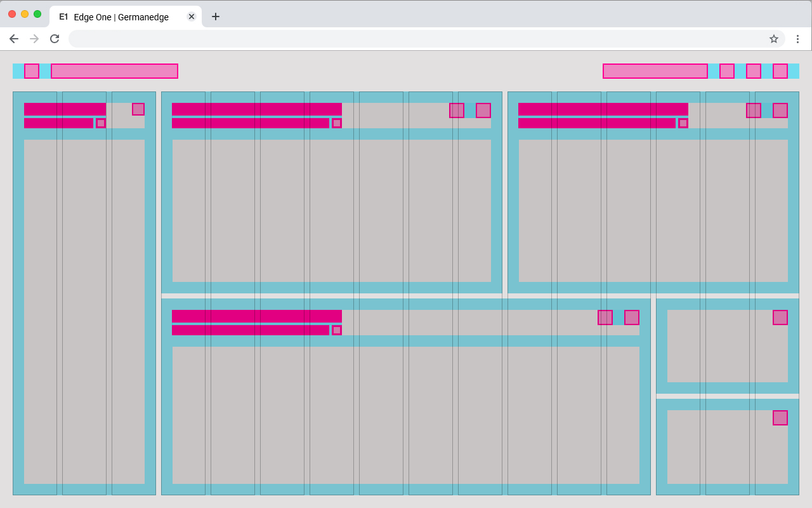Click the small pink square in the header's left corner
Image resolution: width=812 pixels, height=508 pixels.
[32, 71]
